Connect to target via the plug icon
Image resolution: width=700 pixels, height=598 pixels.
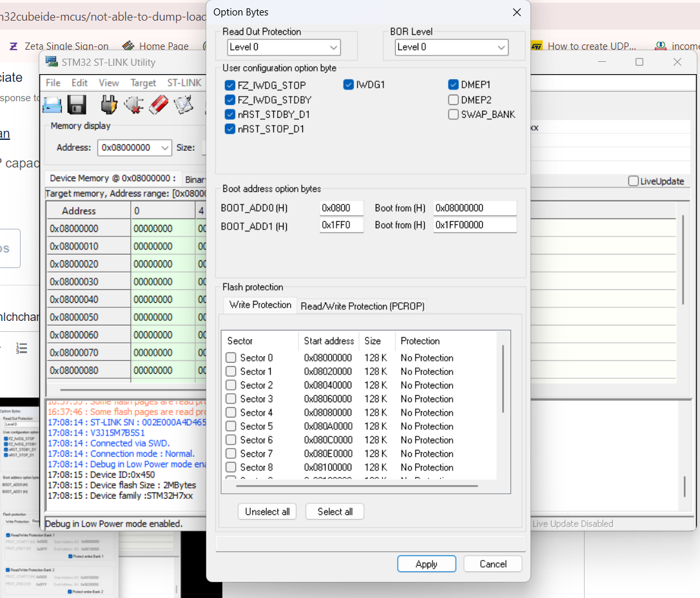pyautogui.click(x=108, y=104)
